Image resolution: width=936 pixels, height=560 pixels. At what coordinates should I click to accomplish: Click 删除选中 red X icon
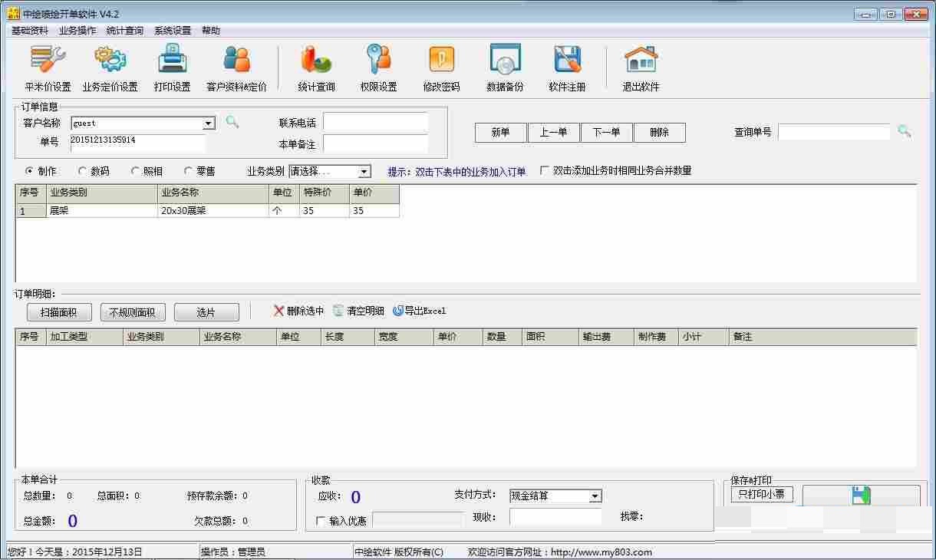[x=278, y=311]
